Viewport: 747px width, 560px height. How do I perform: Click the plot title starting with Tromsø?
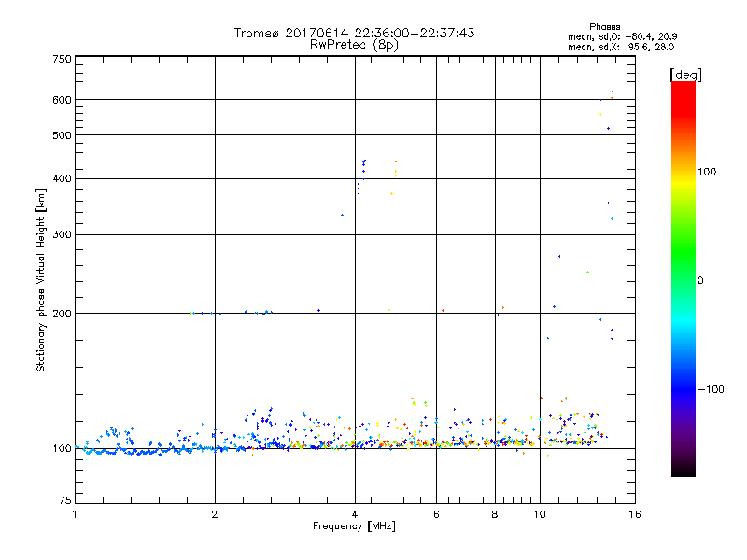(354, 33)
